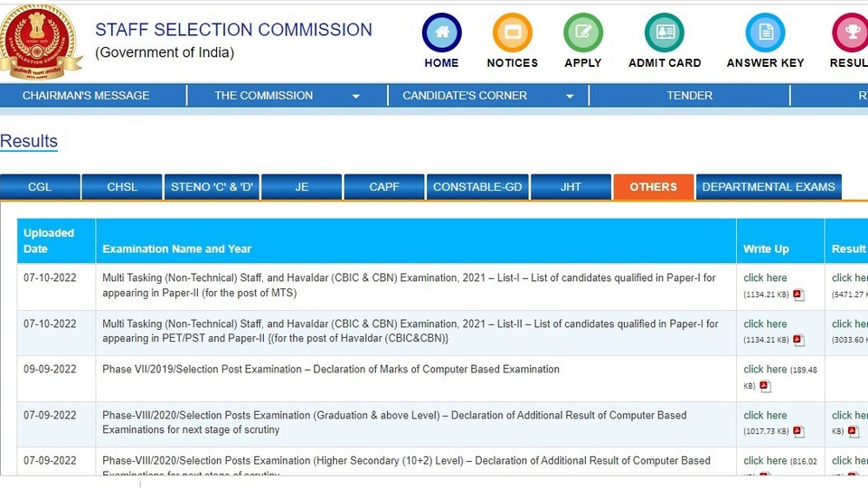This screenshot has width=868, height=488.
Task: Switch to Departmental Exams tab
Action: coord(769,187)
